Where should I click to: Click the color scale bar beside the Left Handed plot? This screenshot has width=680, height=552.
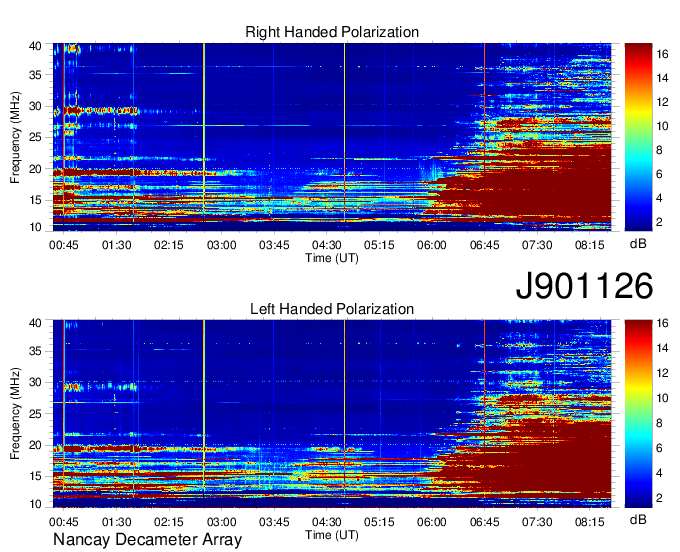point(638,414)
